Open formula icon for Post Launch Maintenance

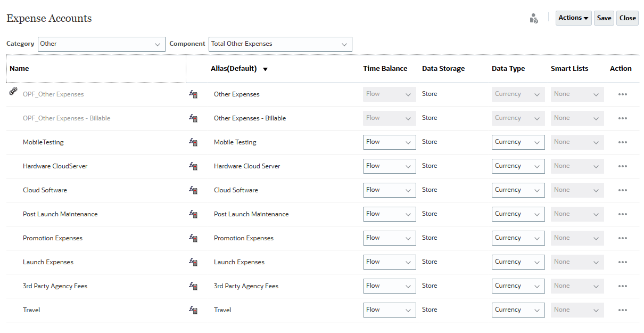(x=193, y=214)
